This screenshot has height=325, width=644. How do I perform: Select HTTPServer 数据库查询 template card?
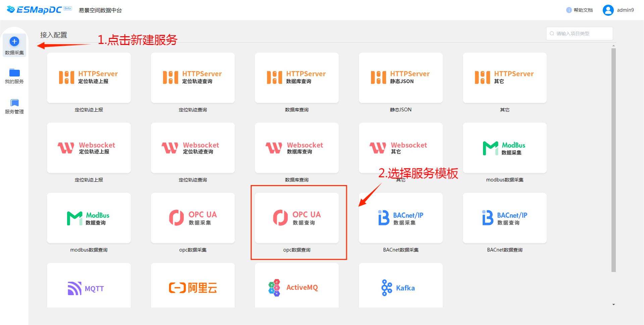click(297, 78)
